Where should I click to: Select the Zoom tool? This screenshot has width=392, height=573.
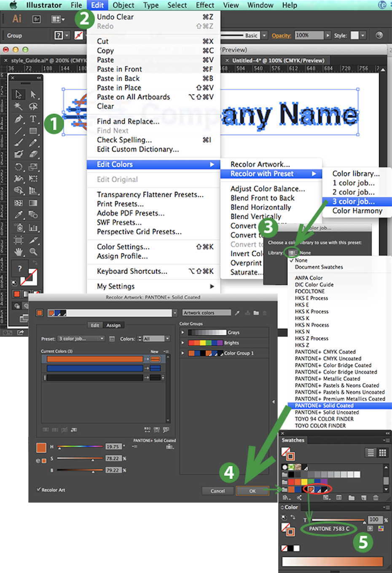click(x=33, y=252)
